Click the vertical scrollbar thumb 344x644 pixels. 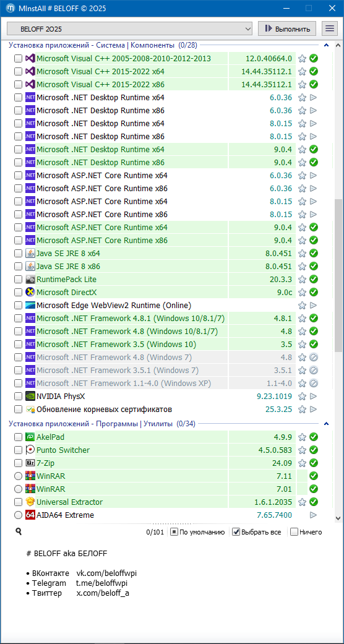(x=338, y=276)
